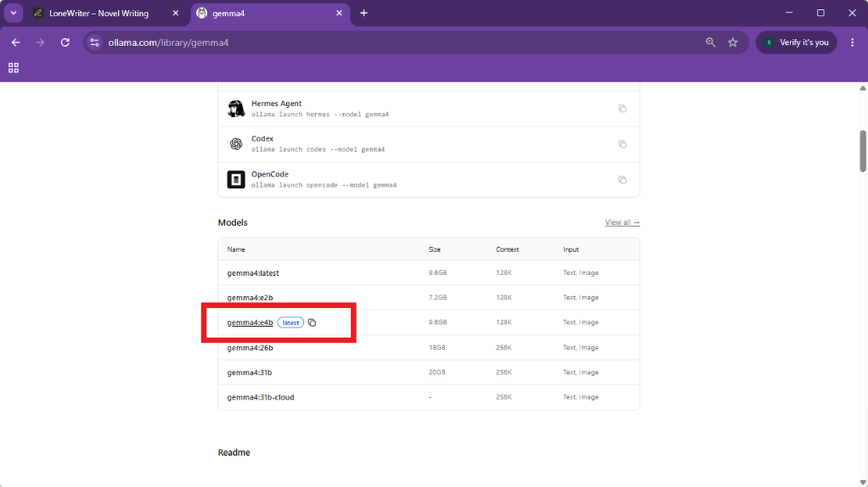This screenshot has height=487, width=868.
Task: Click the Hermes Agent heading text
Action: (x=277, y=103)
